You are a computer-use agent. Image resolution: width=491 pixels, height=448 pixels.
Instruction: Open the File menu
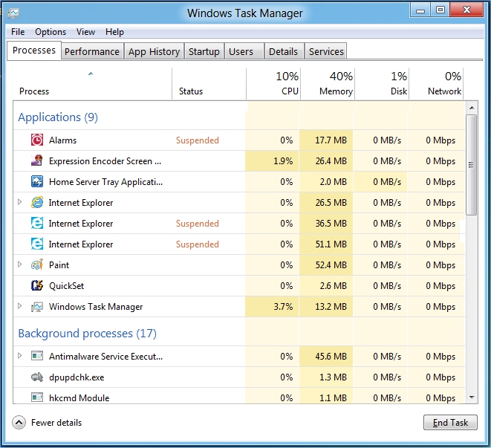tap(18, 32)
